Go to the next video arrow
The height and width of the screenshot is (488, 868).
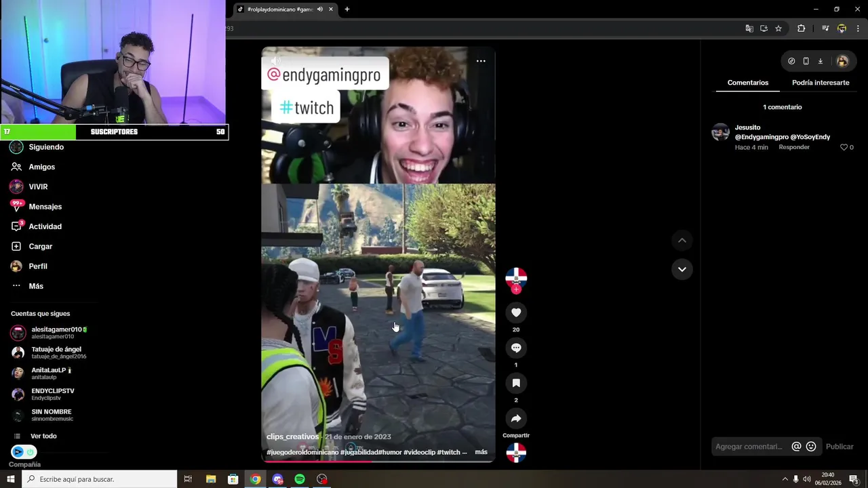pos(682,269)
